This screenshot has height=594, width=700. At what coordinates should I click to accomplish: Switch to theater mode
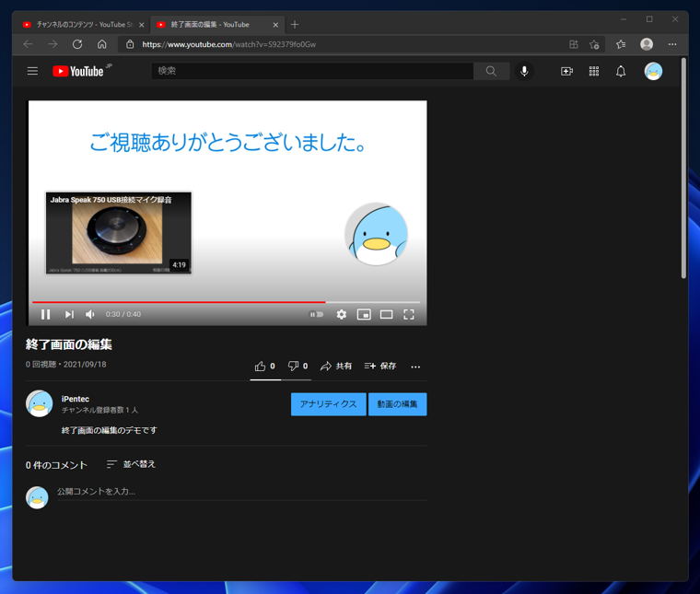pos(386,314)
